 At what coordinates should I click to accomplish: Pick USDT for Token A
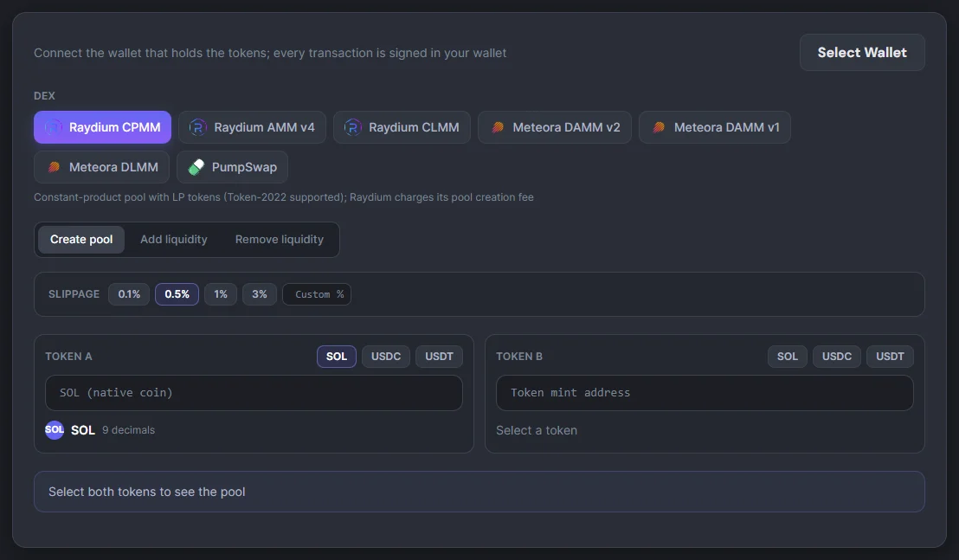click(x=439, y=357)
